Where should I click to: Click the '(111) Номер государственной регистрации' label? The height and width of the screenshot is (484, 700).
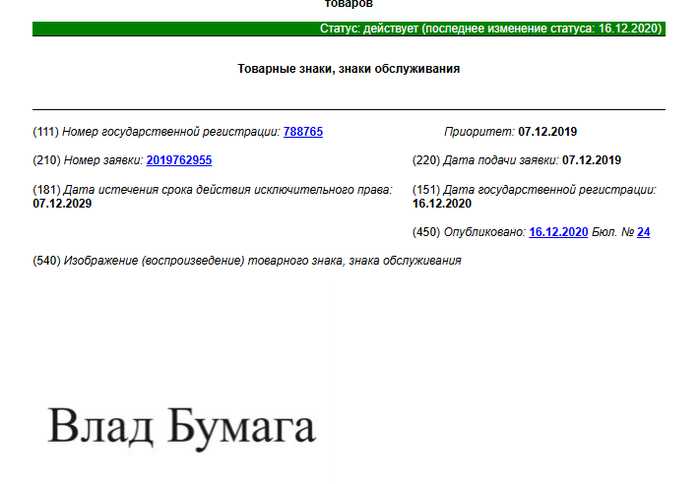(156, 132)
